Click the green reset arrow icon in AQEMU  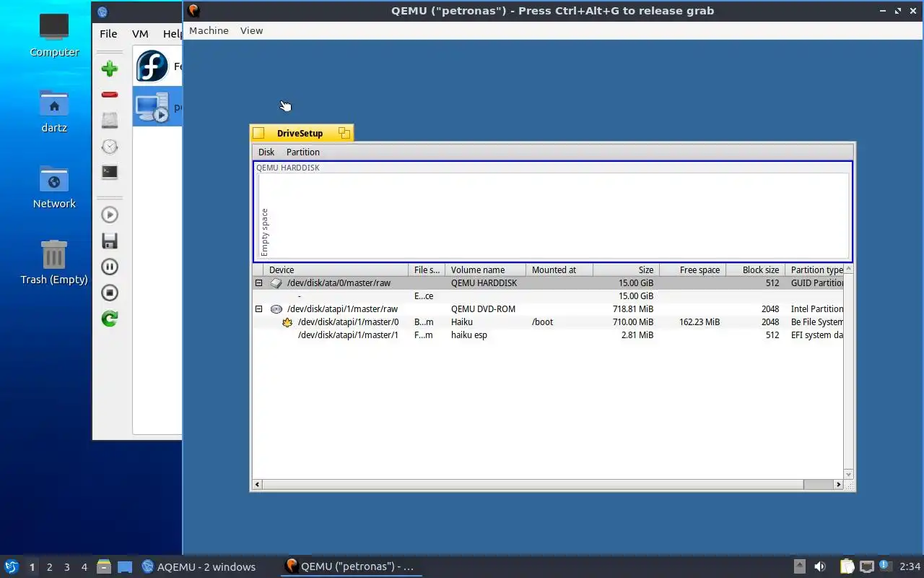click(110, 319)
